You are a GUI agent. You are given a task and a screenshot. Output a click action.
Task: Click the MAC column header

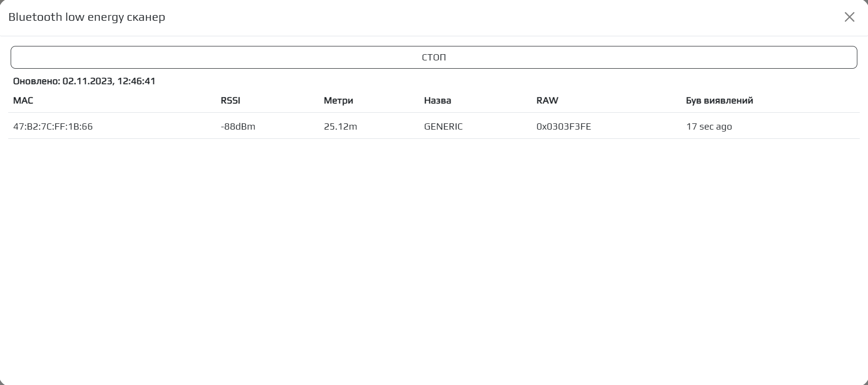[23, 101]
